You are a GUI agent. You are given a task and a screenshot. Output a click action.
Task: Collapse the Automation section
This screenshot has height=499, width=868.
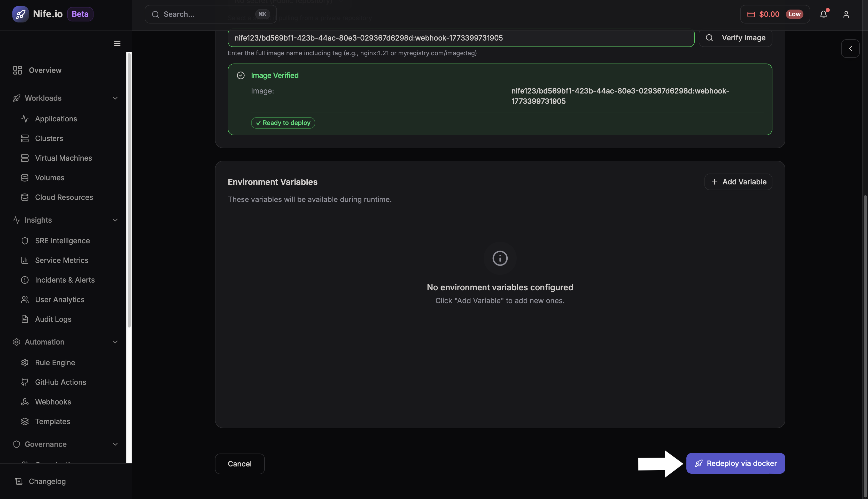coord(115,342)
